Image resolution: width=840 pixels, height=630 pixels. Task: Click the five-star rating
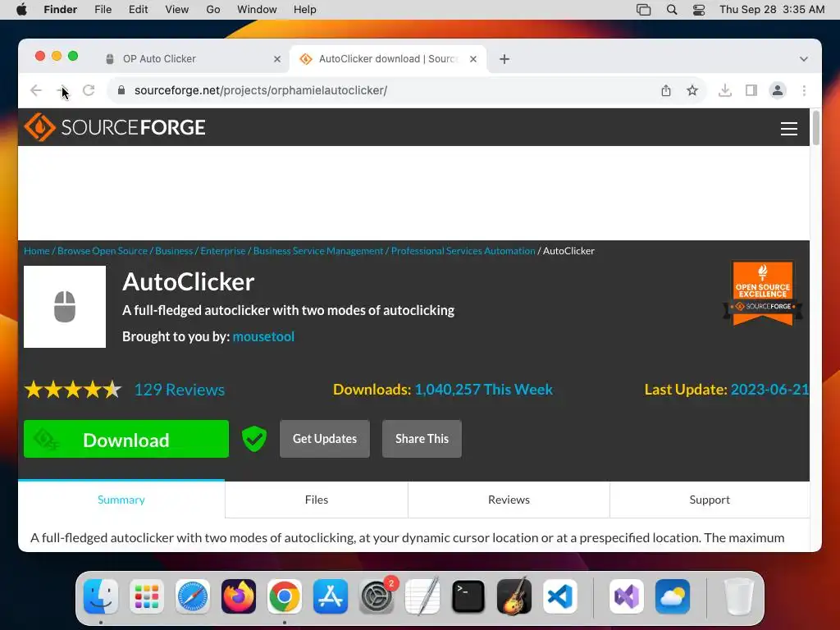click(x=73, y=390)
